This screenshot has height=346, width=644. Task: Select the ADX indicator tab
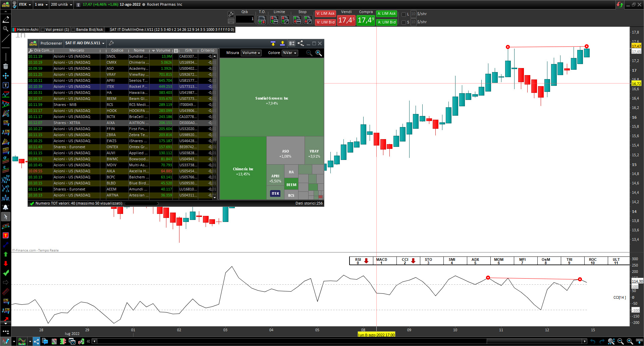click(479, 261)
